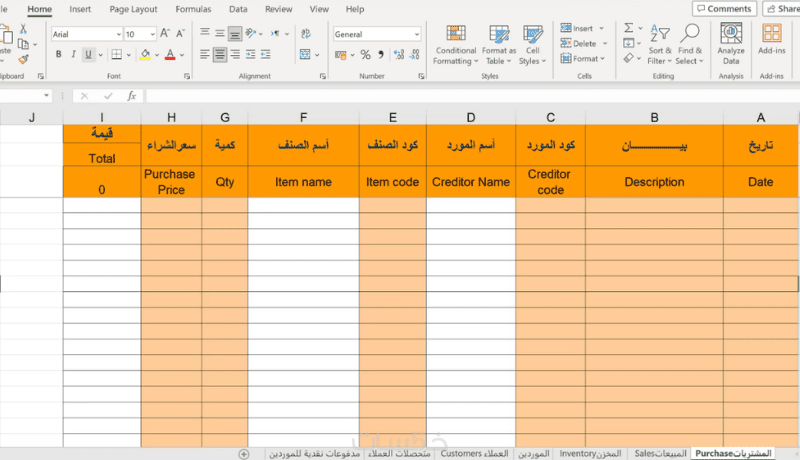Click the Cut scissors icon
The width and height of the screenshot is (800, 460).
coord(23,29)
